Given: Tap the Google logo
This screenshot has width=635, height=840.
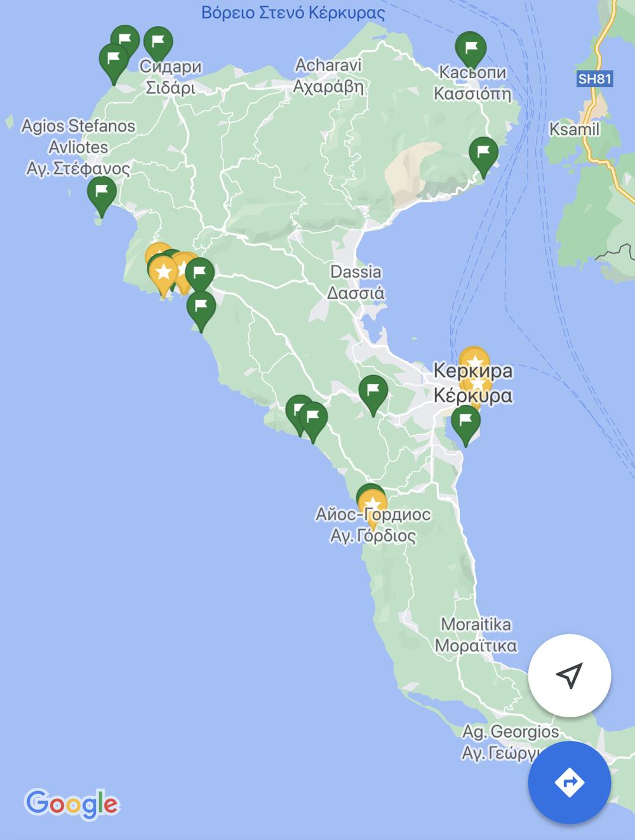Looking at the screenshot, I should [x=72, y=804].
